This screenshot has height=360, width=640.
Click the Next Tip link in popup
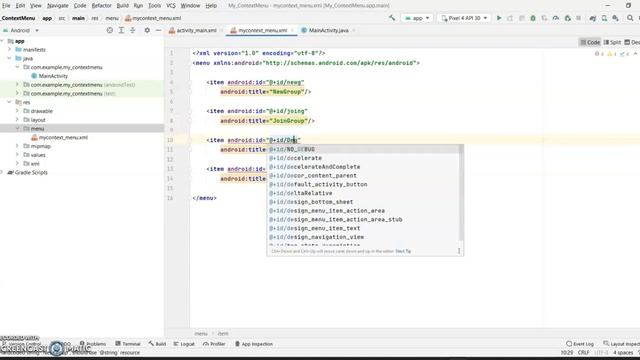pyautogui.click(x=403, y=251)
